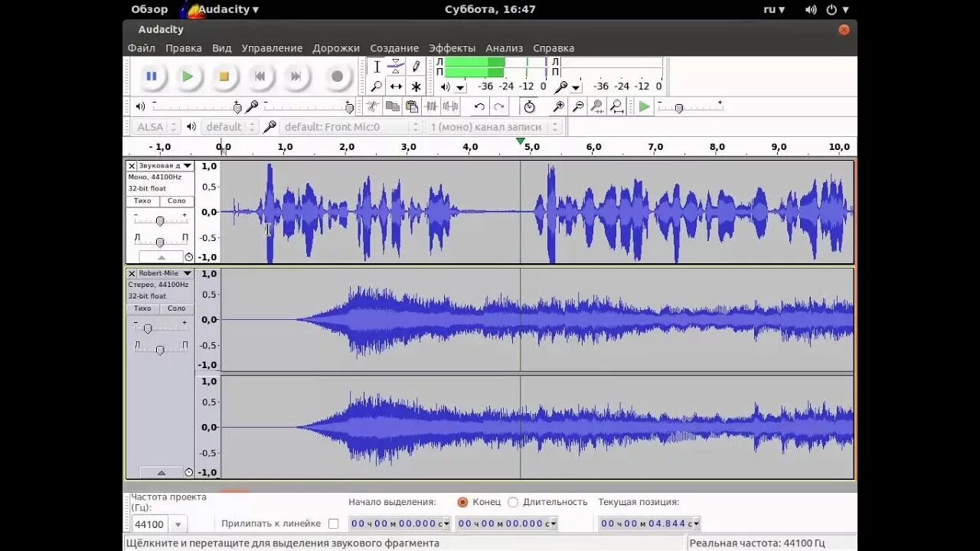Screen dimensions: 980x551
Task: Click the Начало выделения time field
Action: coord(400,523)
